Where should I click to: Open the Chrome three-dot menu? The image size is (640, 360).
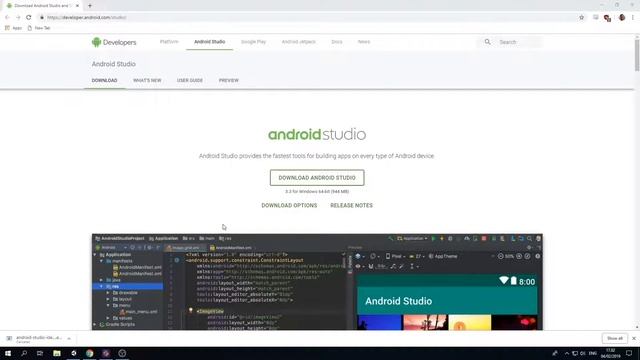(x=633, y=18)
